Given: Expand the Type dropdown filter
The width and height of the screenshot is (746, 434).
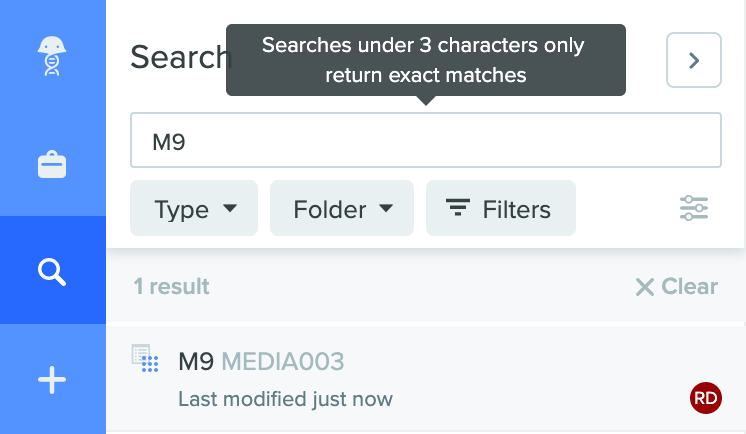Looking at the screenshot, I should click(194, 208).
